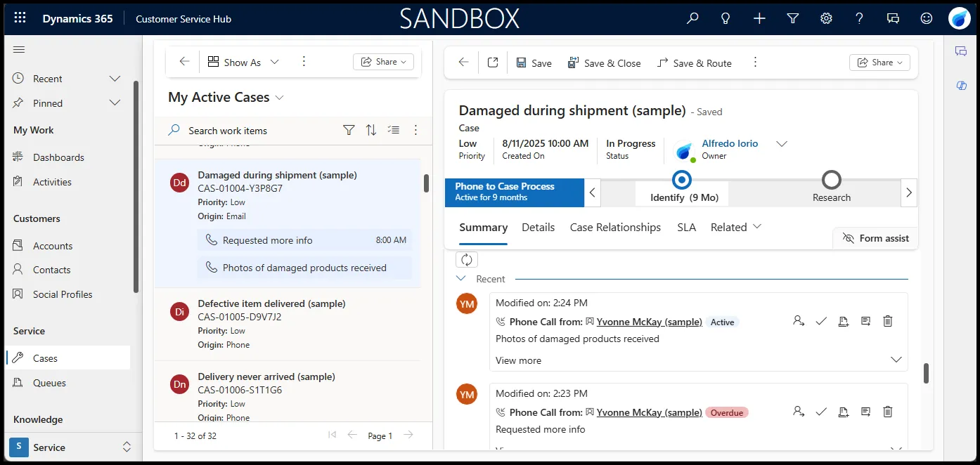Collapse the site map hamburger menu

[19, 49]
